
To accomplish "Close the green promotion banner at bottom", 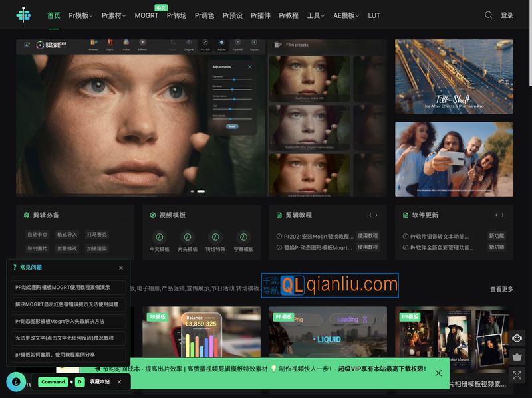I will tap(437, 373).
